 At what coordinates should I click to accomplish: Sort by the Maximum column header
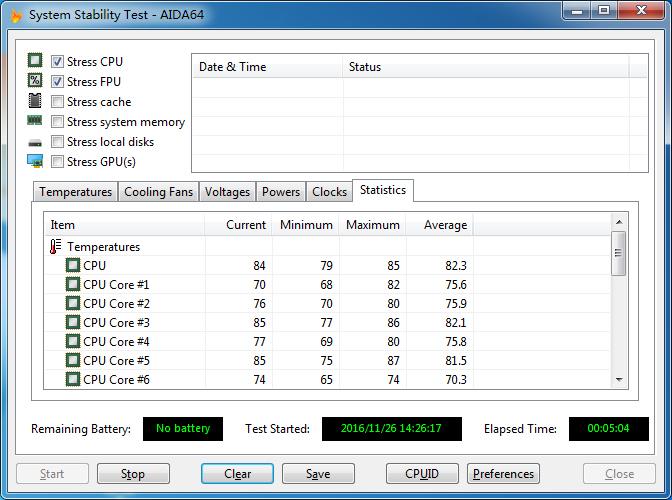coord(372,225)
